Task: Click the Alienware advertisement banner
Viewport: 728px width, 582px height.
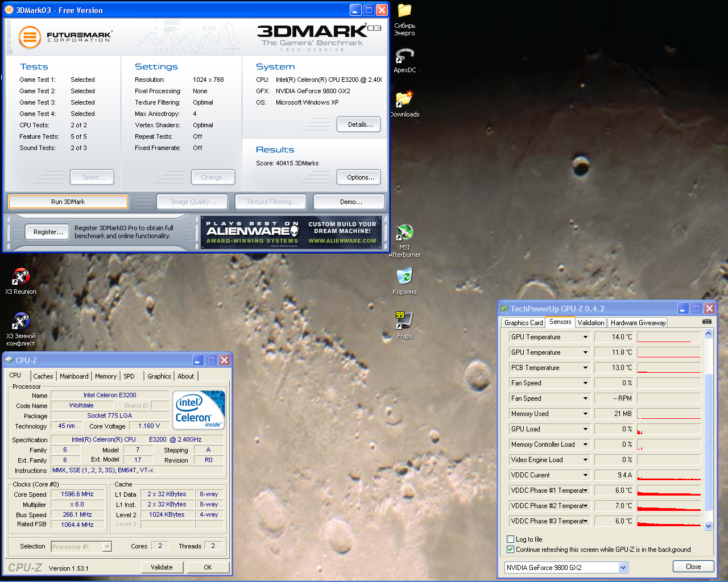Action: click(x=291, y=232)
